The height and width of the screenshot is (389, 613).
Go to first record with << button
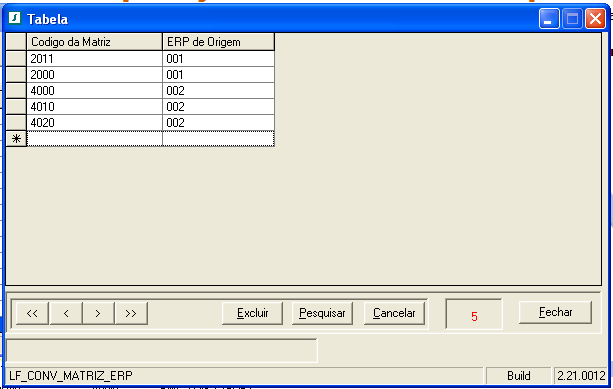pos(32,313)
